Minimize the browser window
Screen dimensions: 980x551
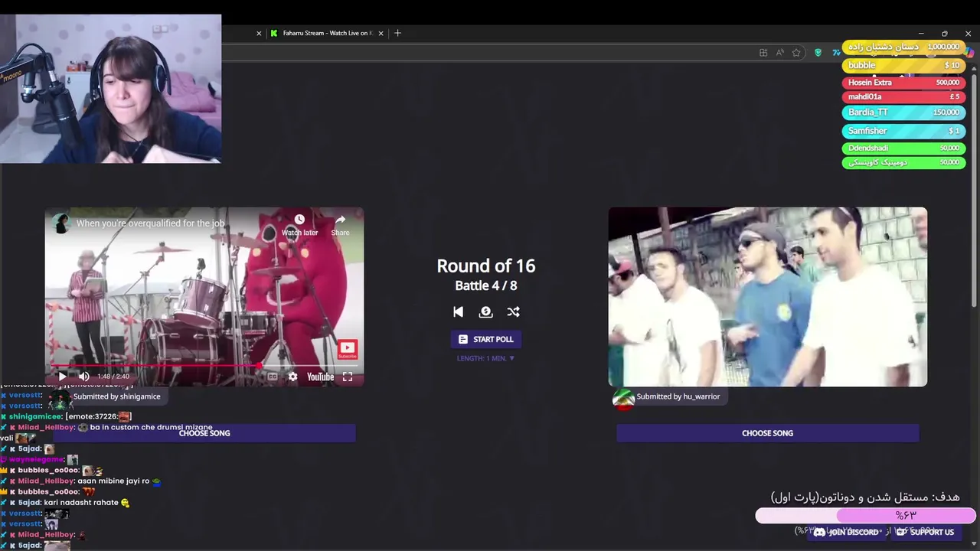pyautogui.click(x=921, y=33)
